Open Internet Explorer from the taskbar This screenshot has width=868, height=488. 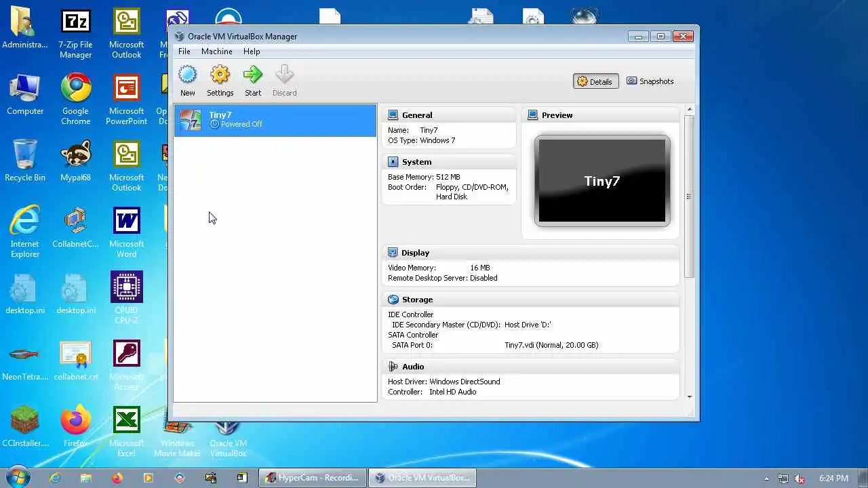click(x=55, y=478)
